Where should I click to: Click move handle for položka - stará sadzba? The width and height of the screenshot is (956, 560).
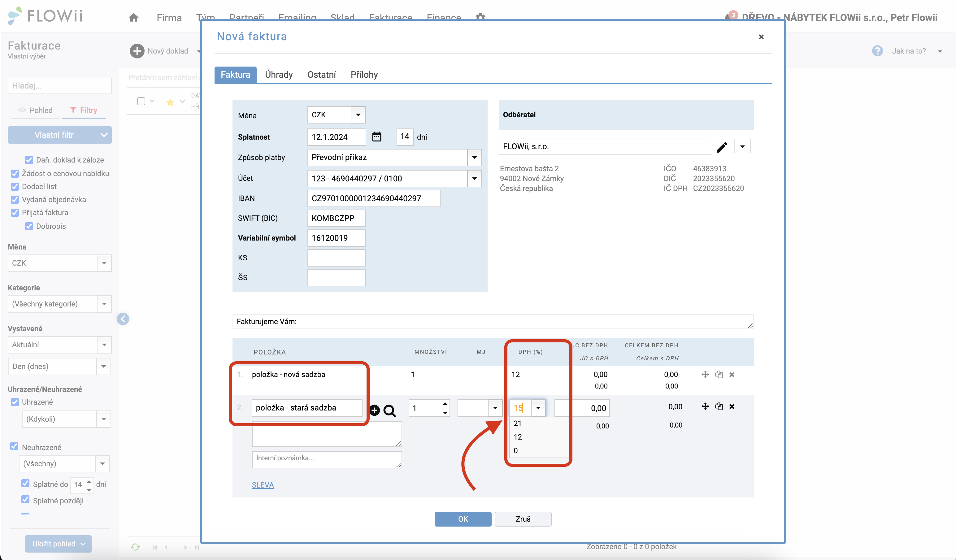click(705, 406)
